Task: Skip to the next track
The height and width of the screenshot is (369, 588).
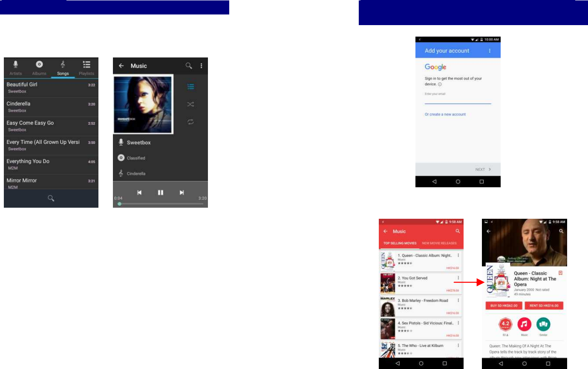Action: (x=182, y=193)
